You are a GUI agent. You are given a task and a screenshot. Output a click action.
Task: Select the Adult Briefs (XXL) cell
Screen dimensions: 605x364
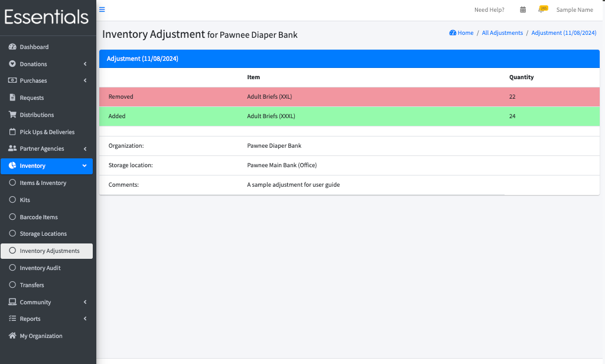[x=269, y=96]
